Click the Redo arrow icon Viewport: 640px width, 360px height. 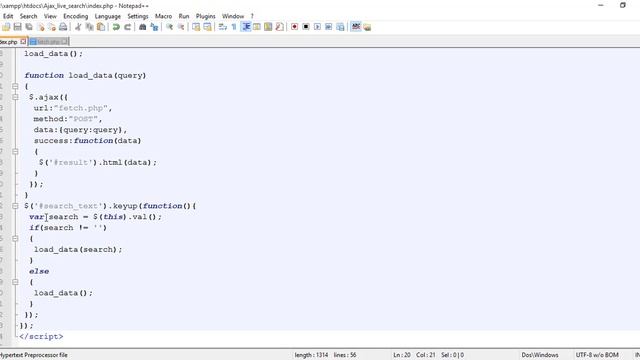[x=127, y=27]
